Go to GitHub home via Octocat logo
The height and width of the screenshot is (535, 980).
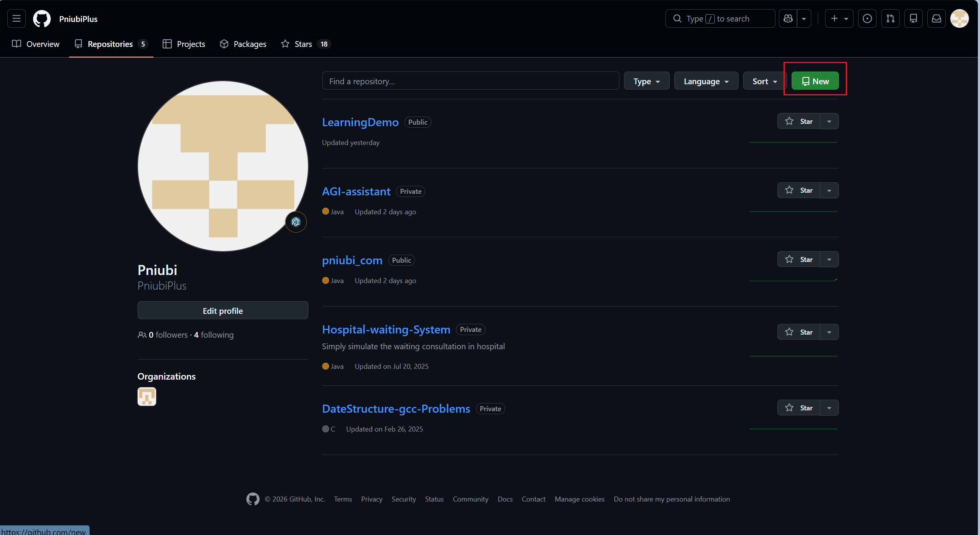click(42, 18)
